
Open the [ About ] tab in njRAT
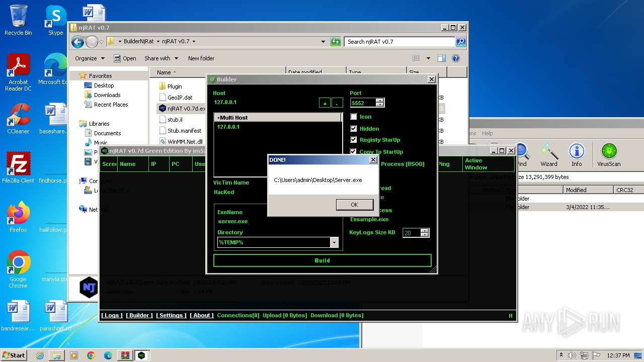[202, 315]
